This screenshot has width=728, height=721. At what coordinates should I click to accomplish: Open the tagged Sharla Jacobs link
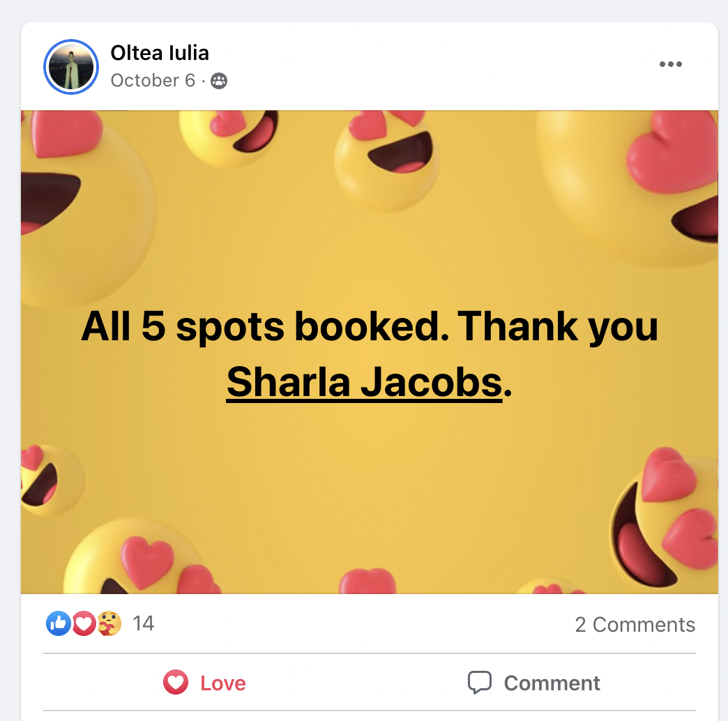(365, 382)
